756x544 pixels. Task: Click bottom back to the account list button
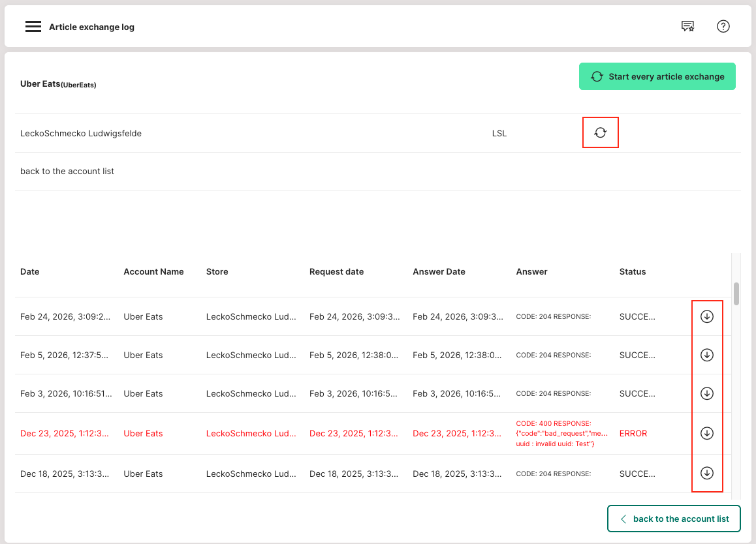click(674, 519)
